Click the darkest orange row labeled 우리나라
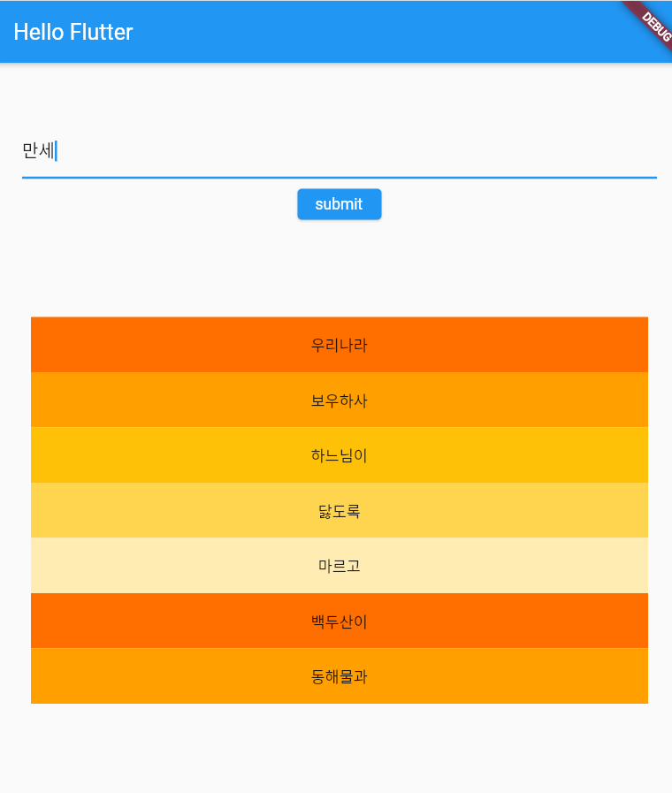The image size is (672, 793). point(339,345)
